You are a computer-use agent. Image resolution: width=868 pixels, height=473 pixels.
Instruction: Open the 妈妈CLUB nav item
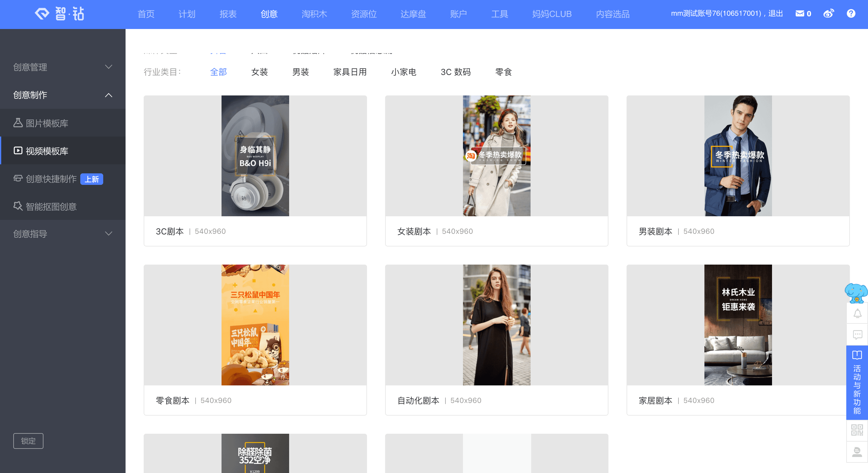click(552, 14)
